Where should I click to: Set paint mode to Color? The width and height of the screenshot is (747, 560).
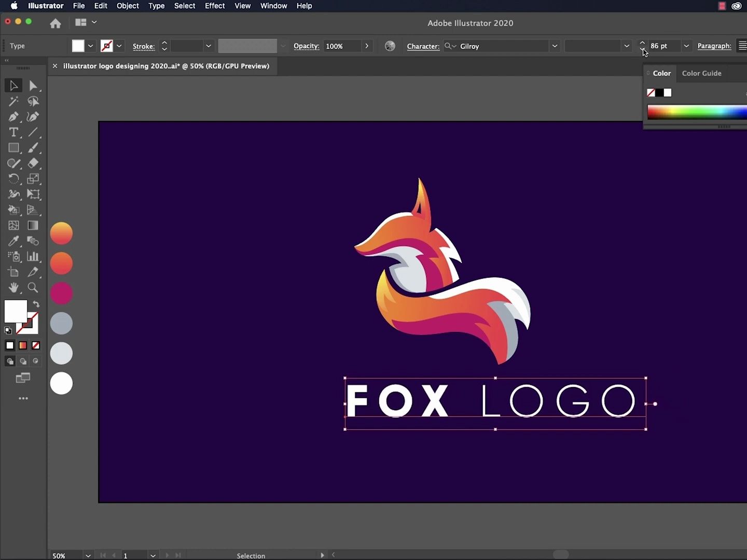(x=10, y=345)
